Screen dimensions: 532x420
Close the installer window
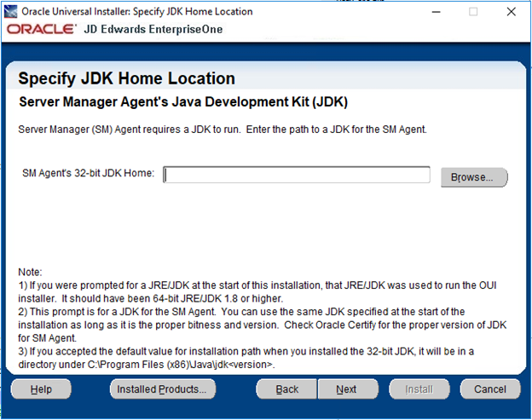click(512, 12)
